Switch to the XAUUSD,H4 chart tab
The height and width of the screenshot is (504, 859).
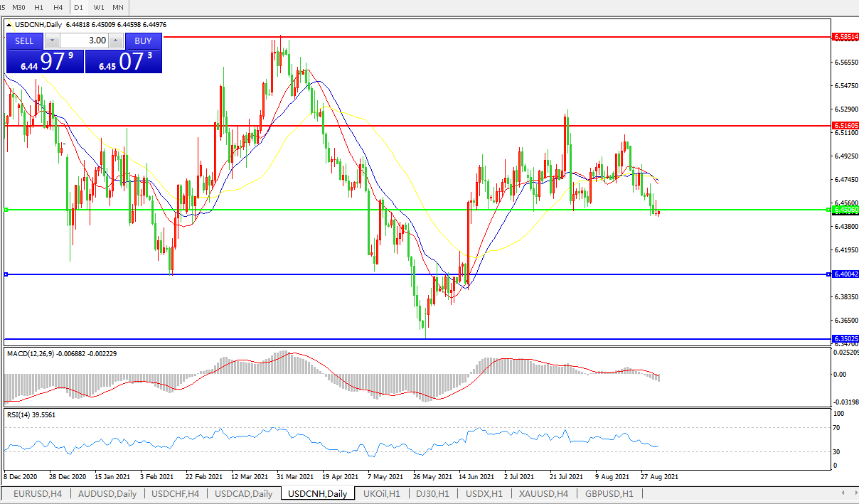pyautogui.click(x=543, y=494)
